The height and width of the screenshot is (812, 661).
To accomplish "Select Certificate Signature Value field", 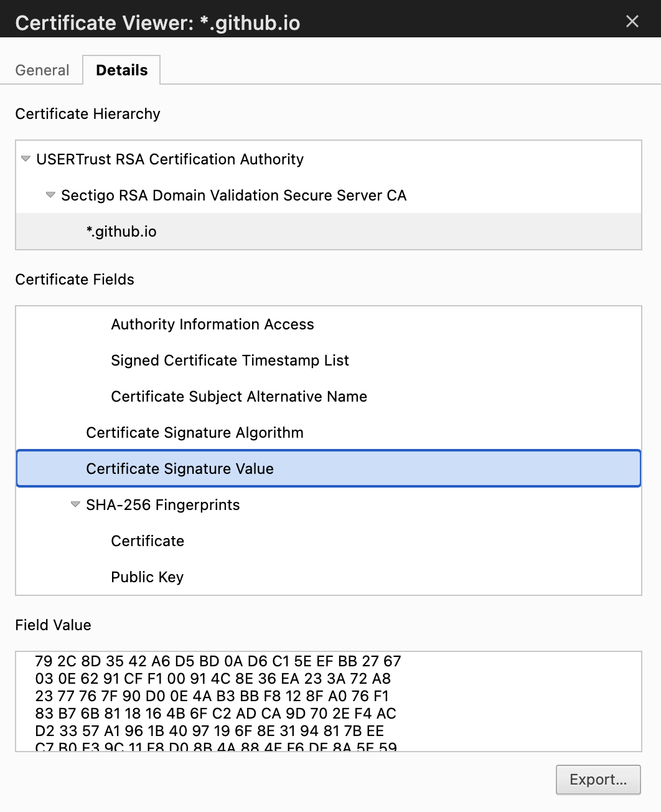I will tap(329, 468).
